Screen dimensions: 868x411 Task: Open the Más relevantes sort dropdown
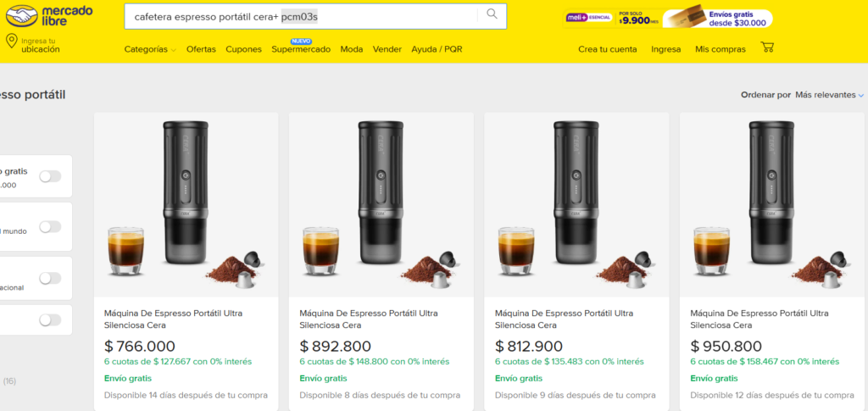829,95
